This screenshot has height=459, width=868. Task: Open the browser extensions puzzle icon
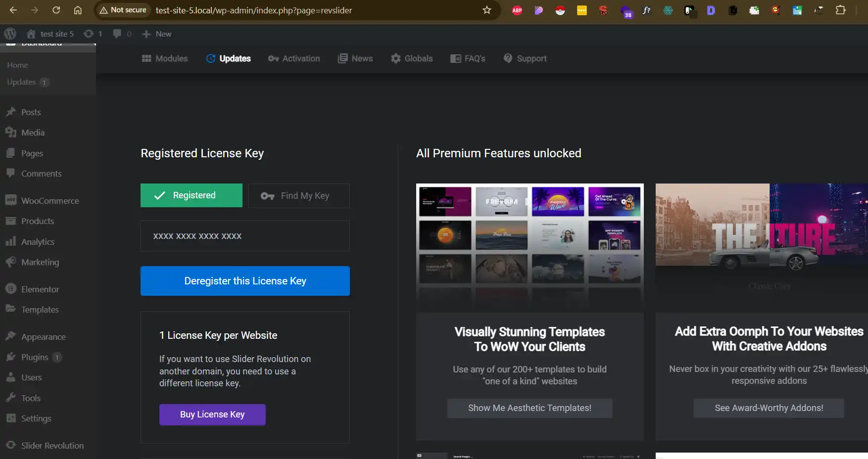(x=840, y=10)
